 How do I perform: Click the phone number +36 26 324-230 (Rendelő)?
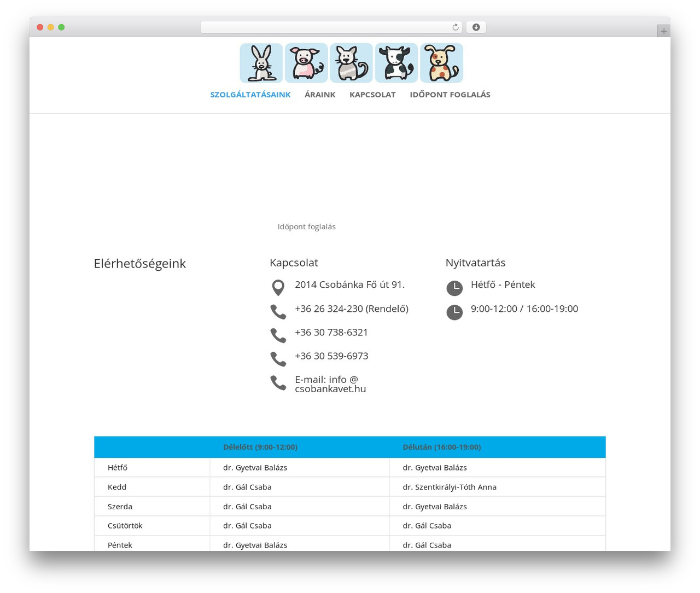352,309
